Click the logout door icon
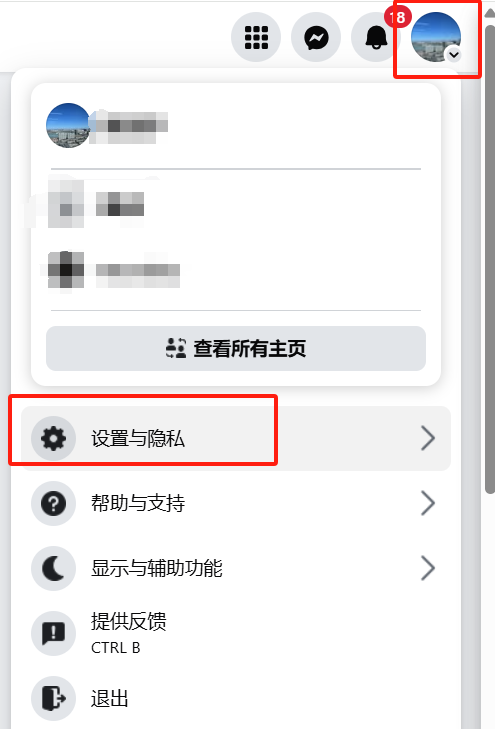The image size is (495, 729). [x=53, y=698]
